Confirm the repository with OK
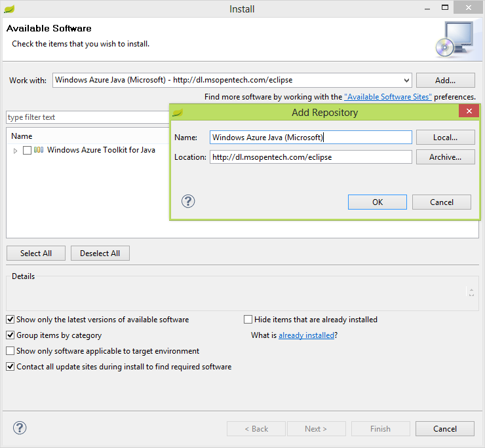Viewport: 485px width, 448px height. pos(378,202)
